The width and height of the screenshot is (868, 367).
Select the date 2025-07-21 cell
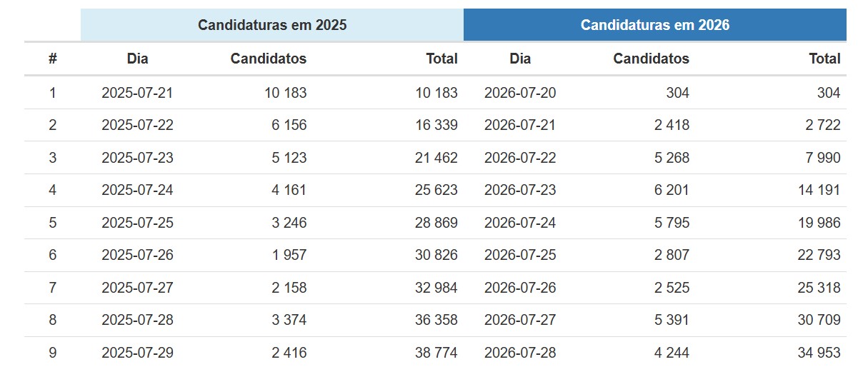(137, 93)
